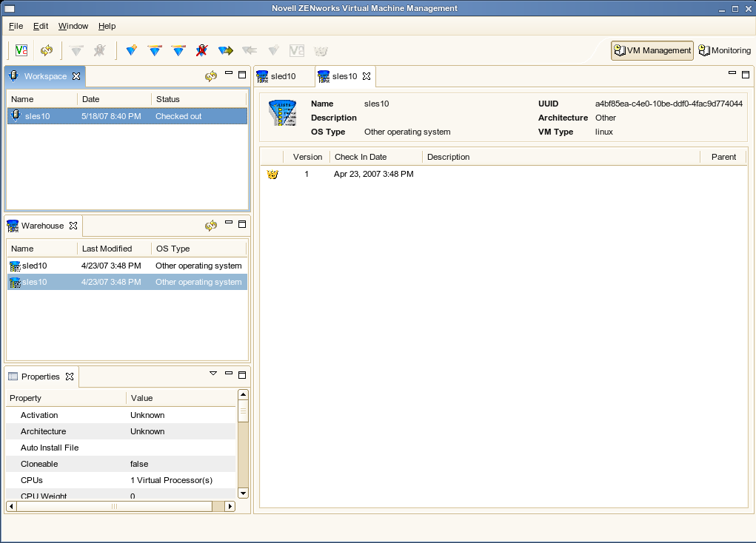Open the Properties panel view menu arrow
756x543 pixels.
tap(213, 374)
